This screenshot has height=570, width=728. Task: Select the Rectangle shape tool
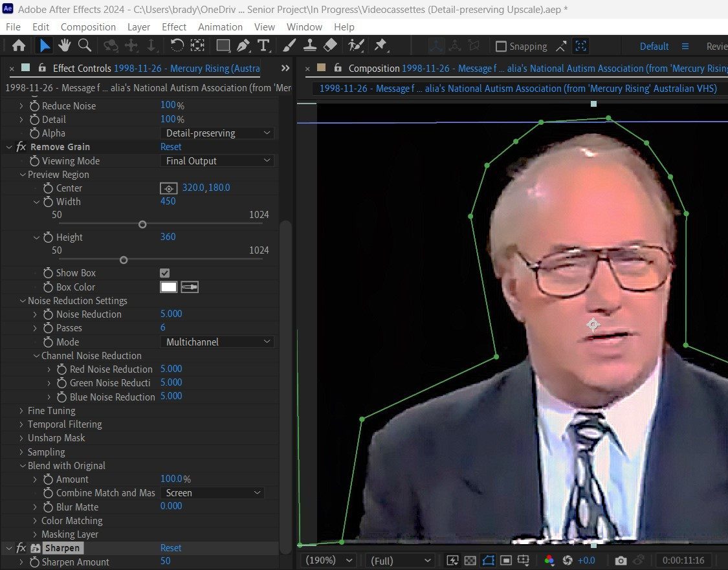(x=223, y=45)
